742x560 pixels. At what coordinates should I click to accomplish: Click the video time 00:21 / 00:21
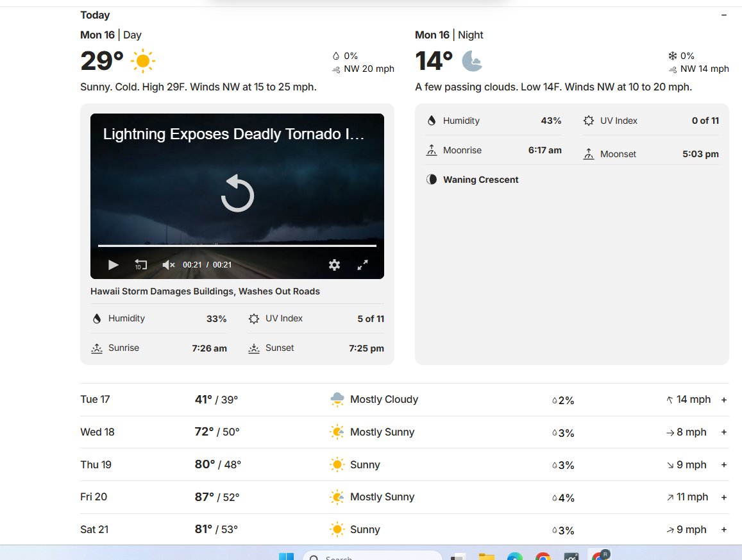pyautogui.click(x=207, y=265)
